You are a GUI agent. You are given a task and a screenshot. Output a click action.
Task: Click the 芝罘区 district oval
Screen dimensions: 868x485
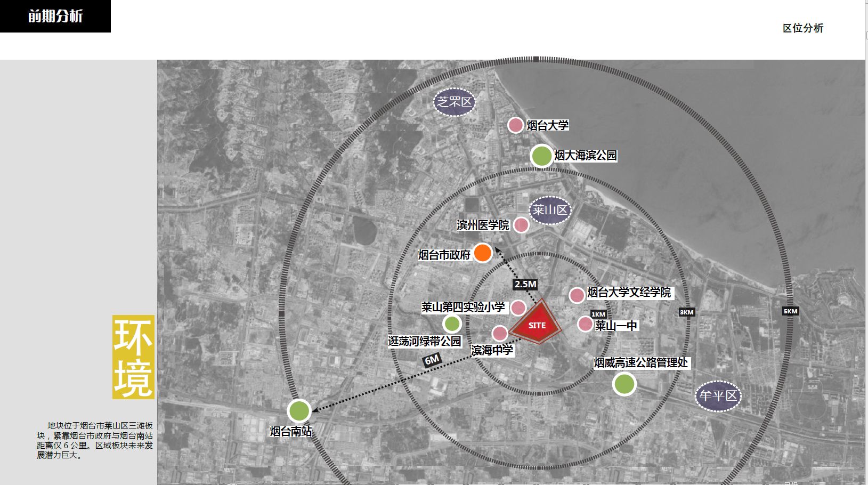[455, 102]
